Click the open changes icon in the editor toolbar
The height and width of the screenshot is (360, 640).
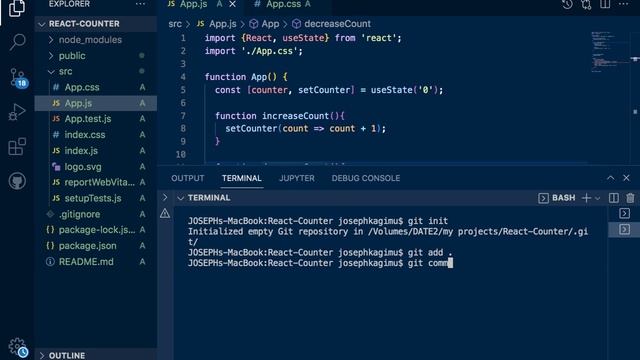(x=586, y=4)
